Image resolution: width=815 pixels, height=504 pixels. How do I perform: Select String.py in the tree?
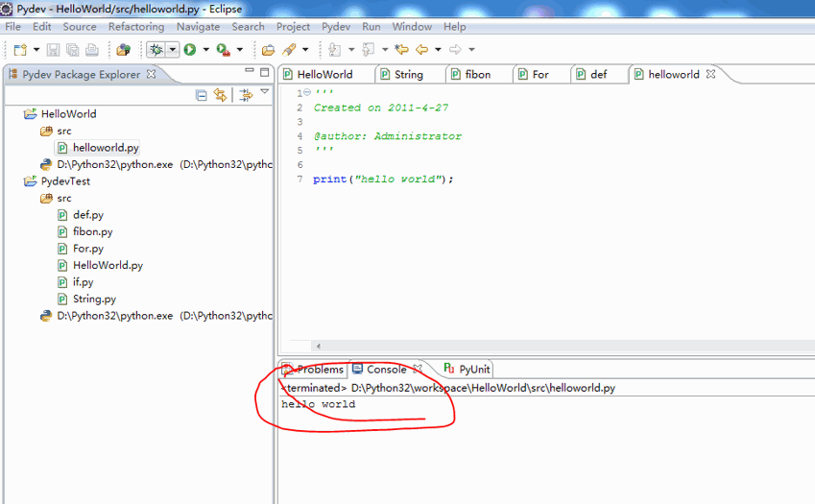point(95,299)
